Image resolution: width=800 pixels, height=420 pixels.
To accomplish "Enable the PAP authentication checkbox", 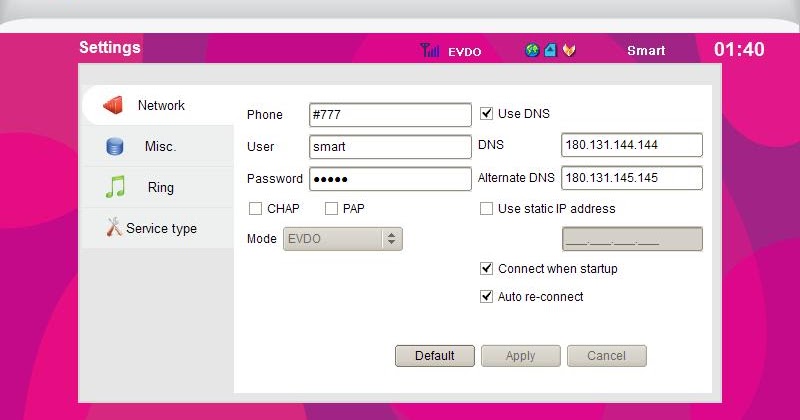I will coord(331,208).
